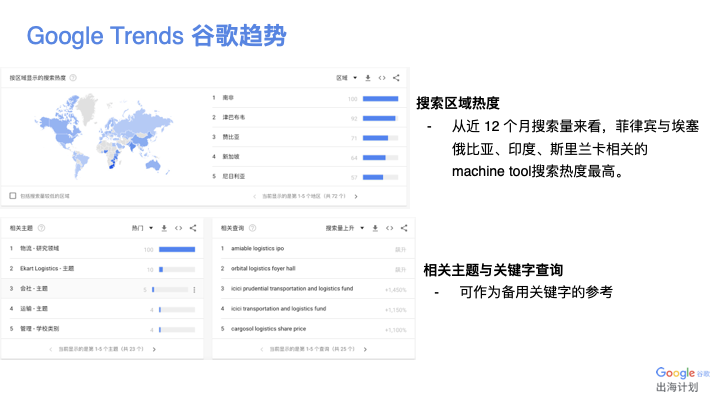This screenshot has height=405, width=720.
Task: Go to next page of regions list
Action: click(x=356, y=197)
